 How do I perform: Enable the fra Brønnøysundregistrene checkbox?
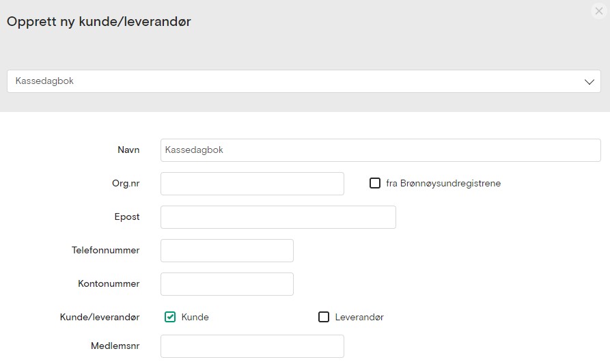point(375,183)
